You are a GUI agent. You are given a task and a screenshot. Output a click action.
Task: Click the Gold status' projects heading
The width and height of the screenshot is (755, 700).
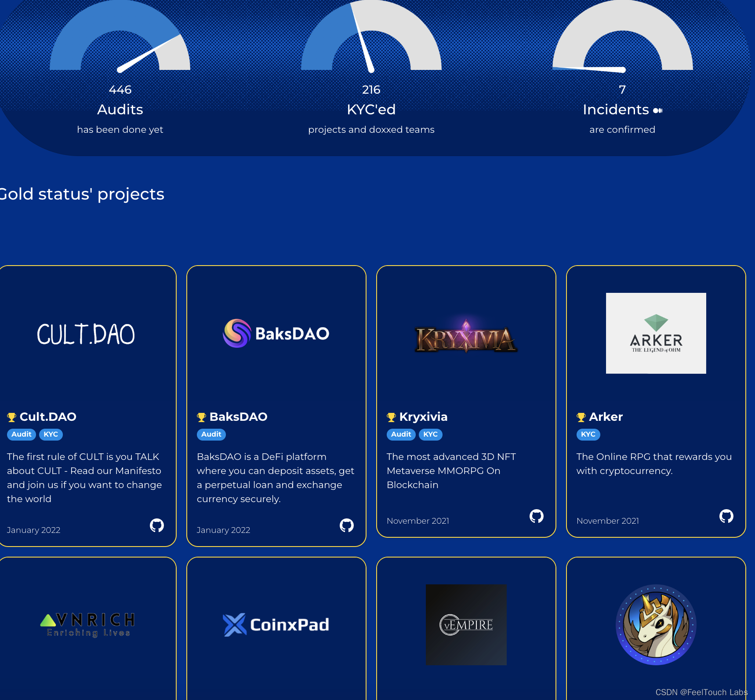[x=82, y=194]
